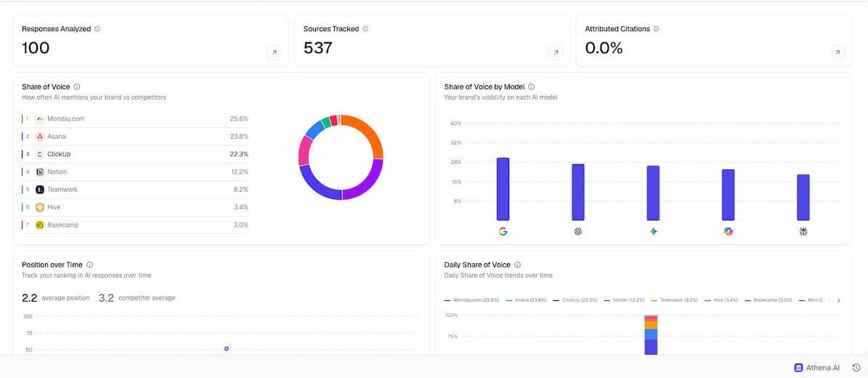Click the 2.2 average position value
The width and height of the screenshot is (868, 378).
[29, 298]
